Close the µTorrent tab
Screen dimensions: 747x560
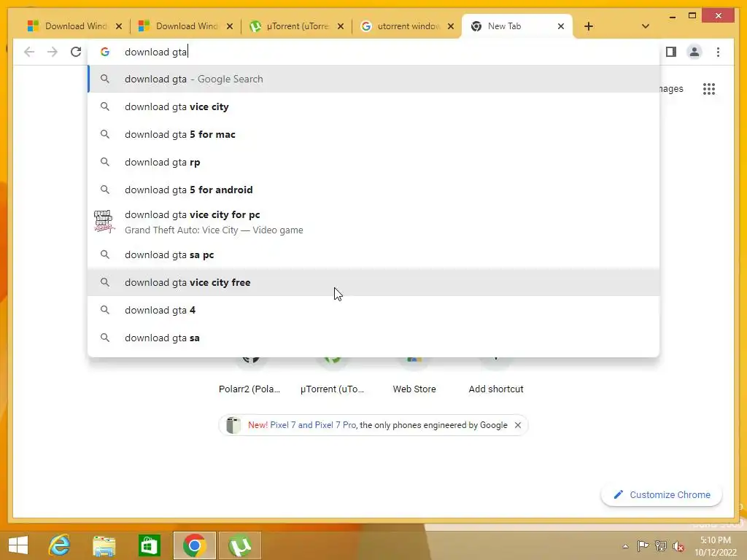point(340,26)
